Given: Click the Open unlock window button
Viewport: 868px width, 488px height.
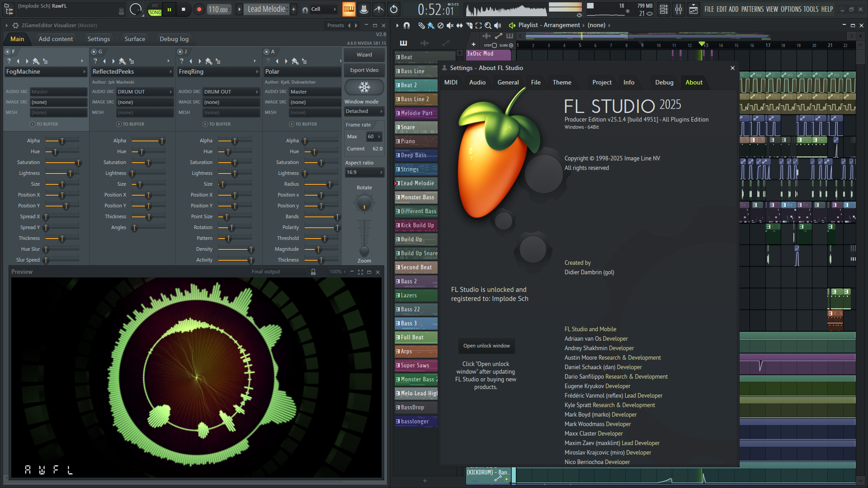Looking at the screenshot, I should pyautogui.click(x=486, y=346).
